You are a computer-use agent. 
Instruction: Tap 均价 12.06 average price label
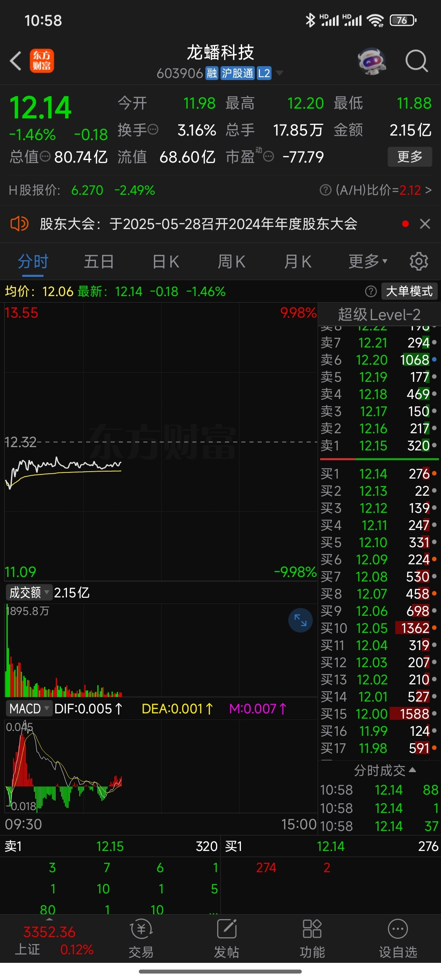(x=39, y=291)
